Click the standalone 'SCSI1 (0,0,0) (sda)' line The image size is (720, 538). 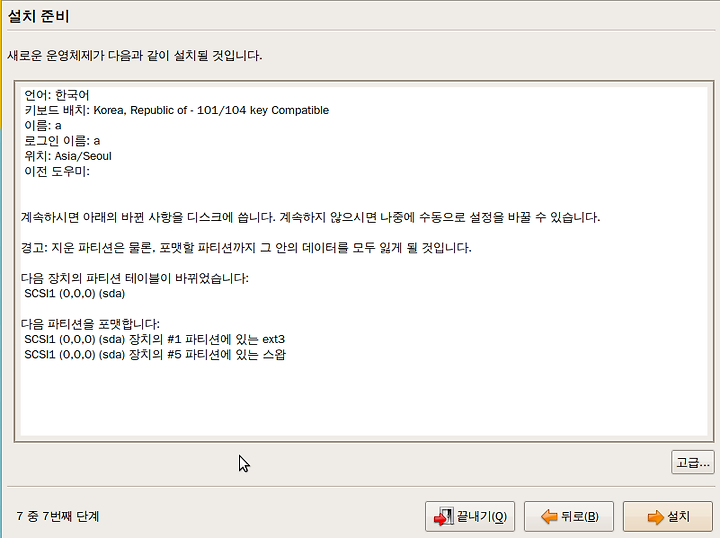(74, 293)
